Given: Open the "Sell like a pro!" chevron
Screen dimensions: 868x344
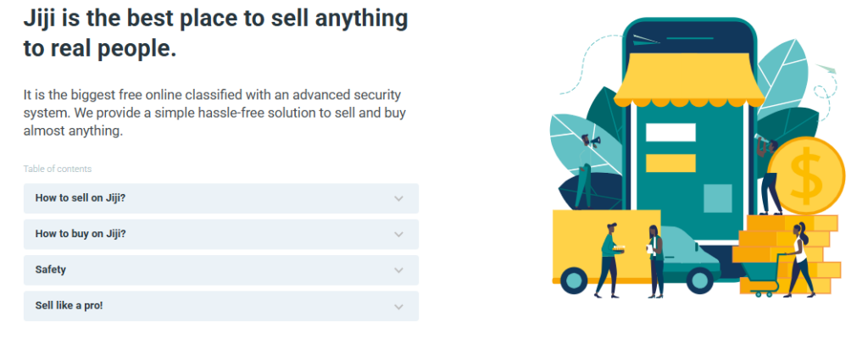Looking at the screenshot, I should point(398,307).
